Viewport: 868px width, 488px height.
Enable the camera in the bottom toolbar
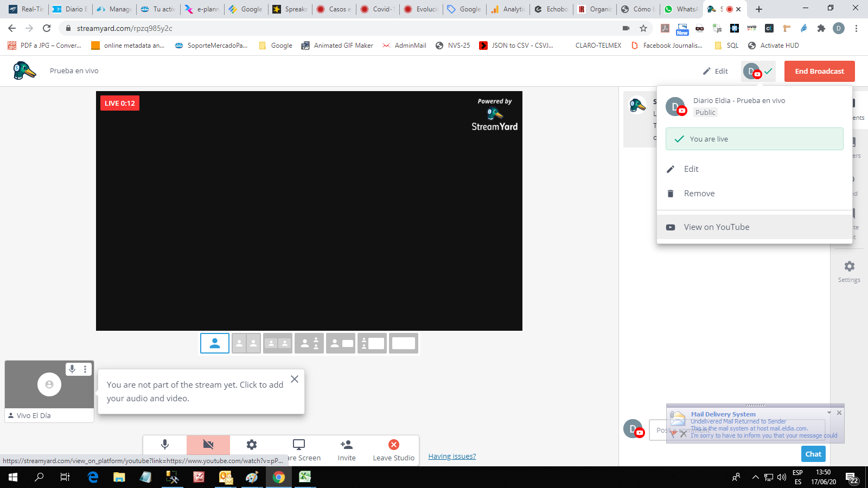click(208, 444)
